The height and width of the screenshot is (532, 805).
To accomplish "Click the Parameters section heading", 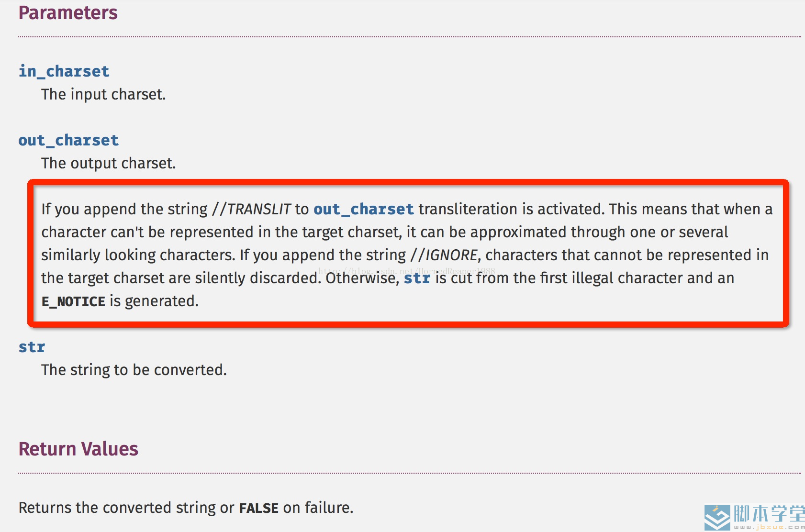I will [x=68, y=13].
